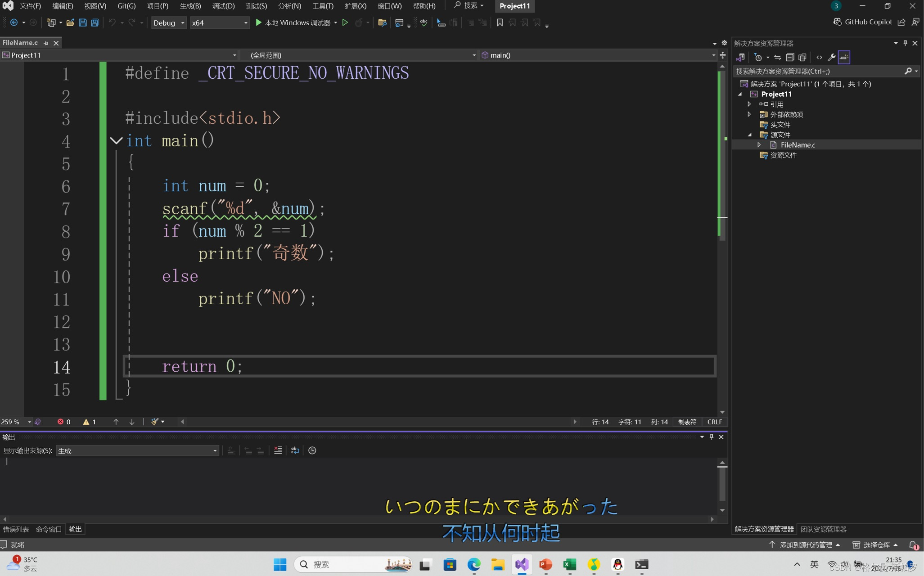
Task: Switch to 团队资源管理器 tab
Action: [x=824, y=529]
